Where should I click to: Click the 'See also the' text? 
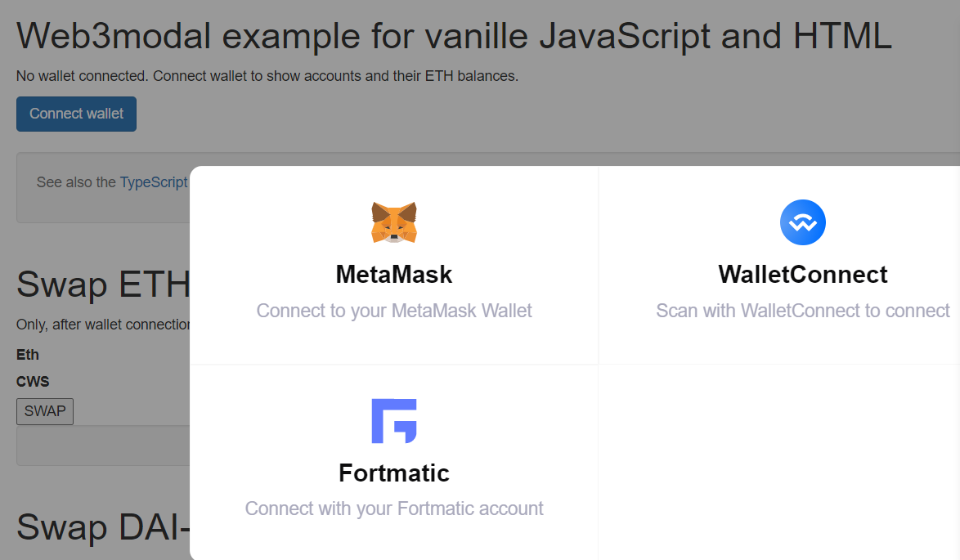click(76, 182)
